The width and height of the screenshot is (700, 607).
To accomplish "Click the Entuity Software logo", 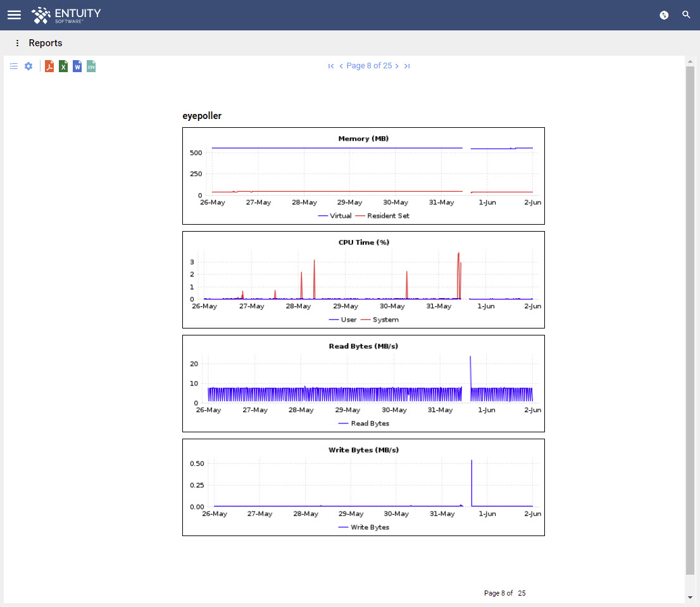I will tap(65, 15).
